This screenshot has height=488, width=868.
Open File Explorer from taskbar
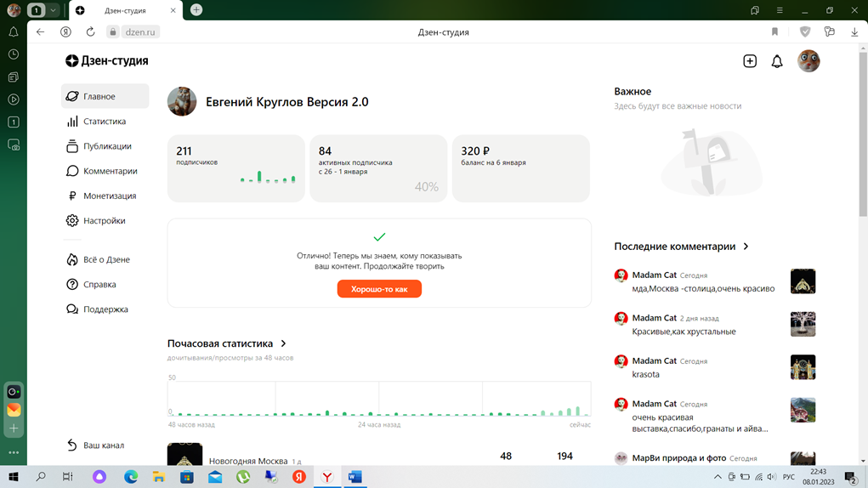point(159,477)
